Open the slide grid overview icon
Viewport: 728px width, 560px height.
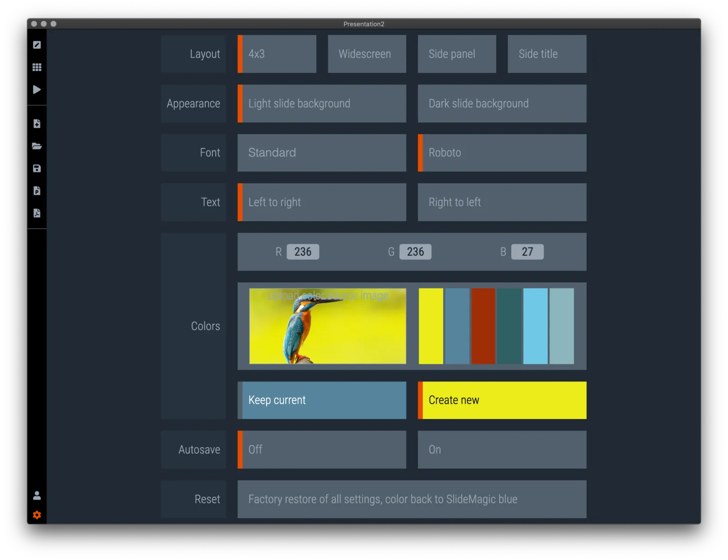click(37, 67)
